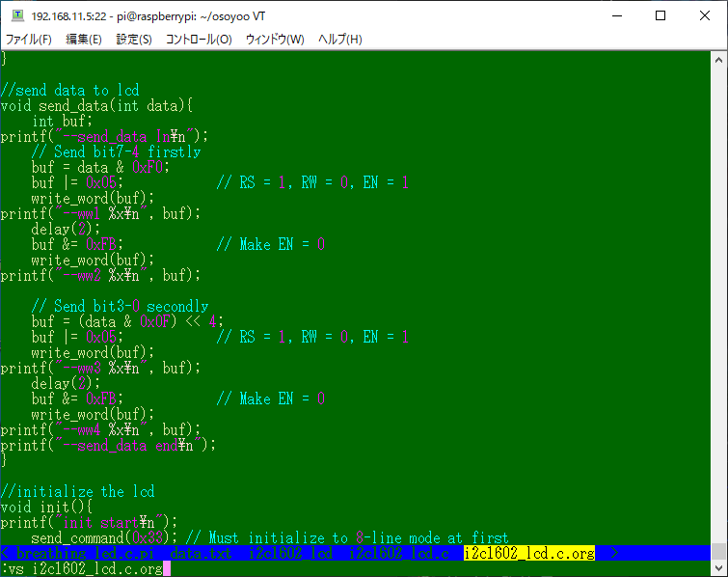Click the "// Send bit7-4 firstly" comment
The height and width of the screenshot is (577, 728).
[116, 151]
